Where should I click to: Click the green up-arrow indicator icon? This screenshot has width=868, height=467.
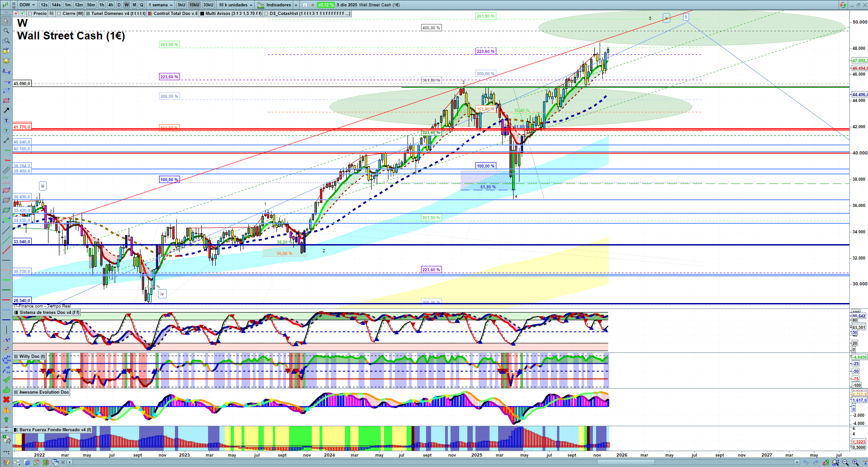point(22,14)
